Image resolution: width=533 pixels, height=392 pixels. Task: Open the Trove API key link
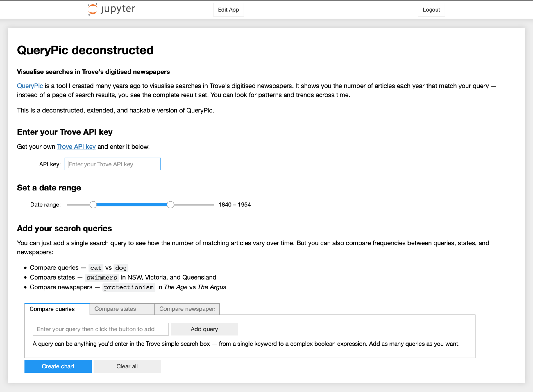click(76, 147)
